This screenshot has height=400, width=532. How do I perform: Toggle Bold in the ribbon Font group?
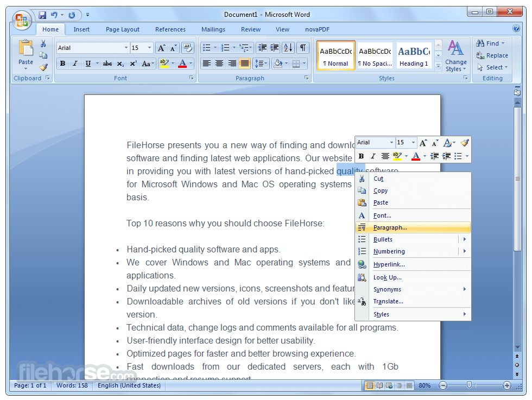[62, 64]
